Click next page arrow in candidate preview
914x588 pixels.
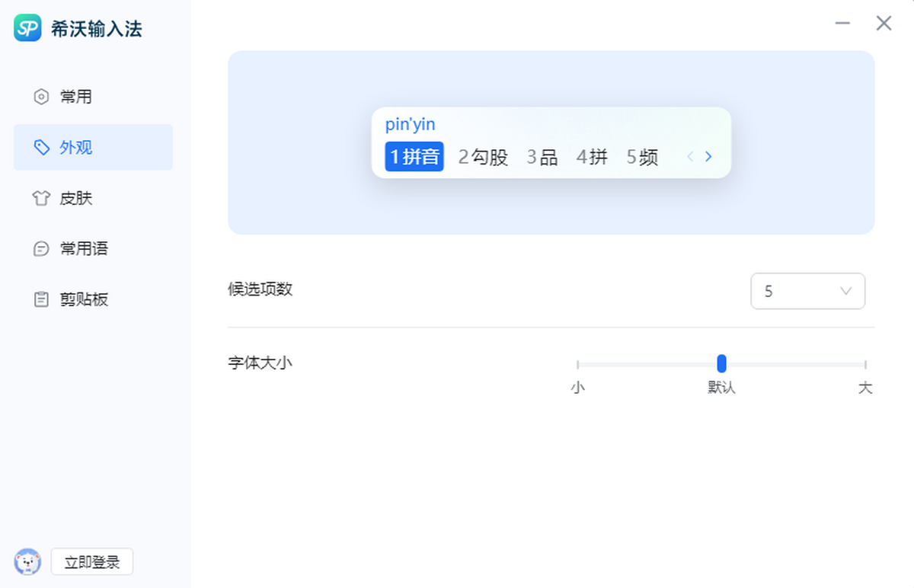pos(708,157)
